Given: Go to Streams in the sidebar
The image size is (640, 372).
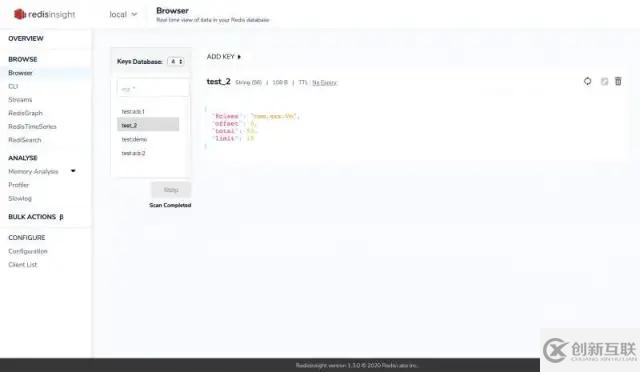Looking at the screenshot, I should pos(20,100).
